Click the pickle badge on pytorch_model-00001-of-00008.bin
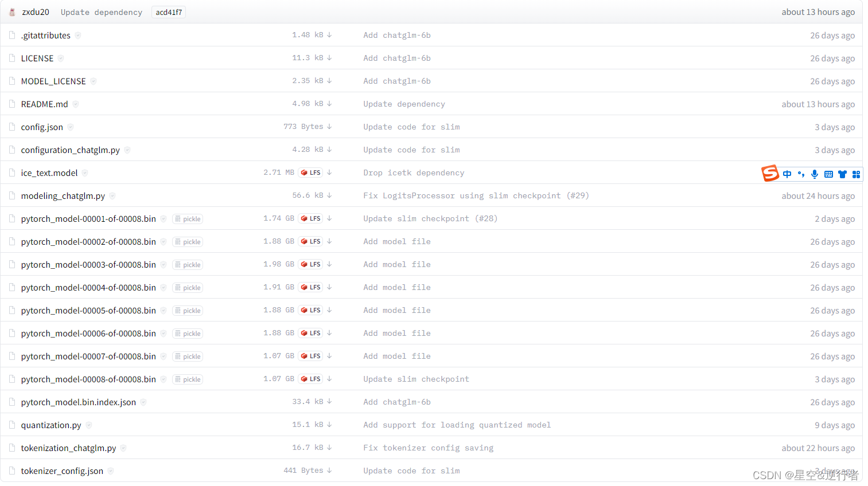 (x=188, y=218)
